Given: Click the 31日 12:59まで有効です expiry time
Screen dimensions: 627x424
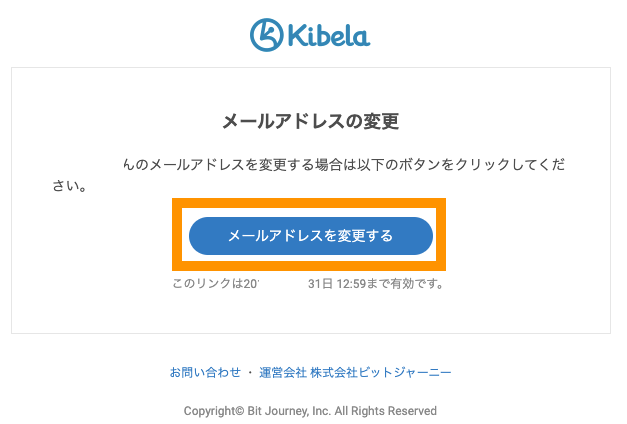Looking at the screenshot, I should click(x=375, y=284).
